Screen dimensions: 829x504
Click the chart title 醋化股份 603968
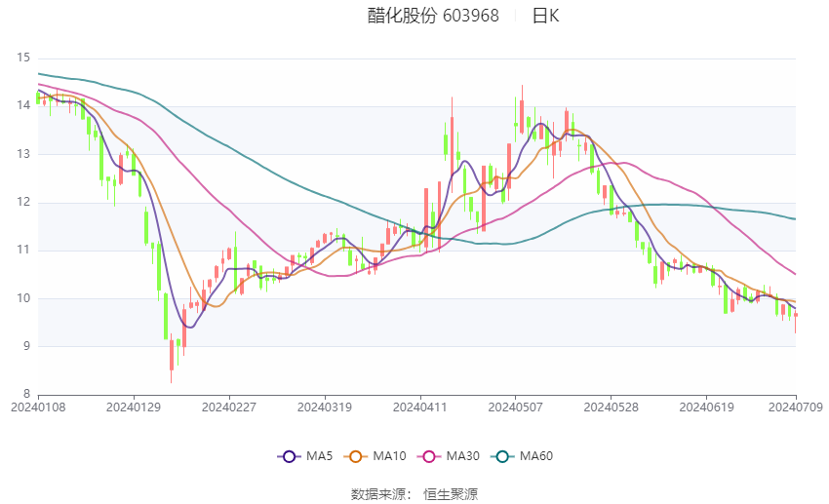433,16
